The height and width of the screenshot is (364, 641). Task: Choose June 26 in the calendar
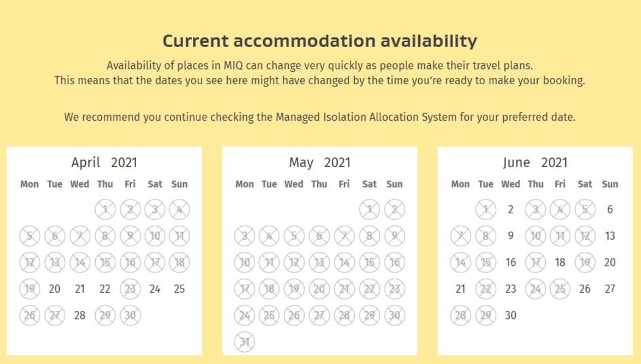point(585,289)
